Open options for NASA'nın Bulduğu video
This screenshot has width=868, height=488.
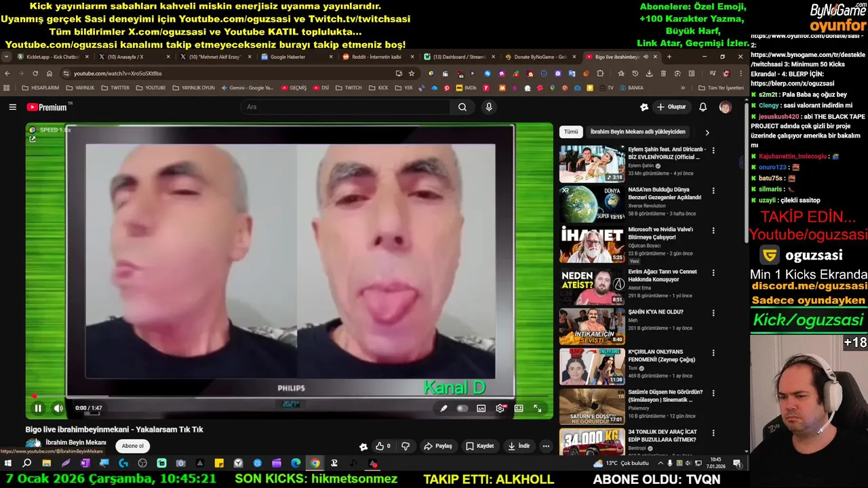[x=713, y=190]
